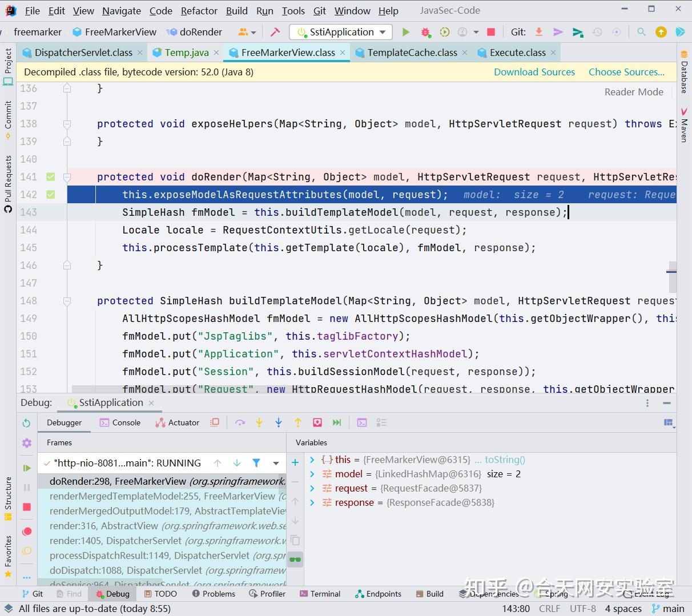Viewport: 692px width, 616px height.
Task: Click main branch widget in status bar
Action: pyautogui.click(x=667, y=609)
